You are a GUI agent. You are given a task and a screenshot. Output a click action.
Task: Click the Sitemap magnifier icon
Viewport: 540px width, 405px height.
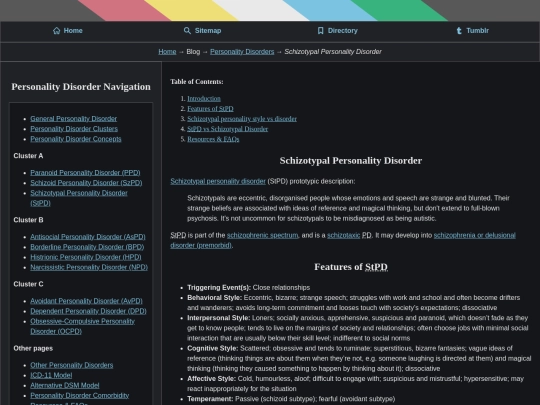(187, 31)
